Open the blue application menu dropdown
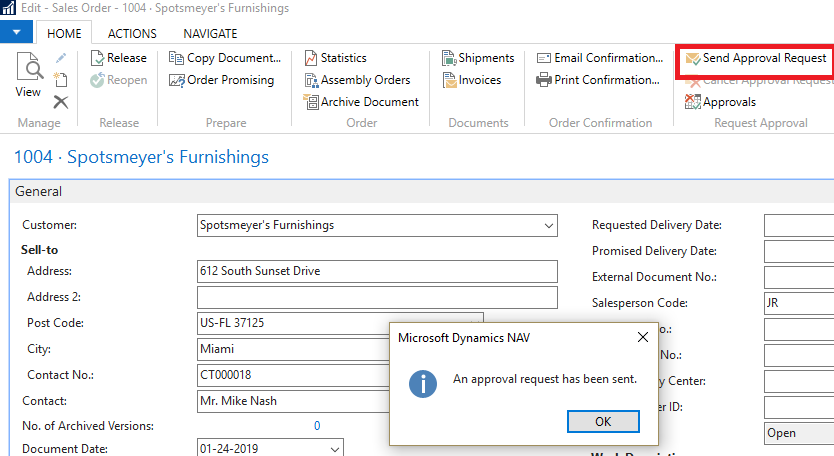The image size is (834, 456). pos(16,32)
